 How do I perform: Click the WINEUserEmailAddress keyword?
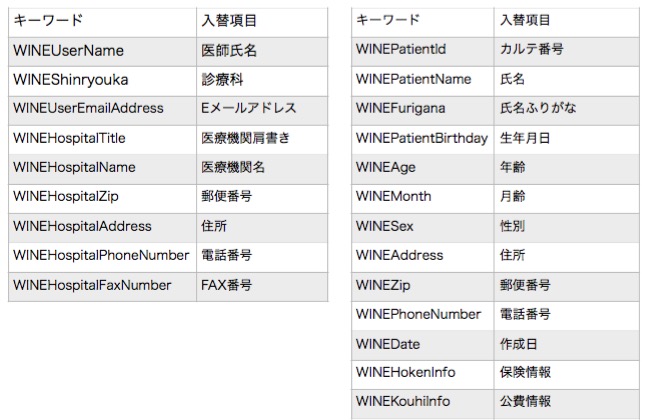89,108
